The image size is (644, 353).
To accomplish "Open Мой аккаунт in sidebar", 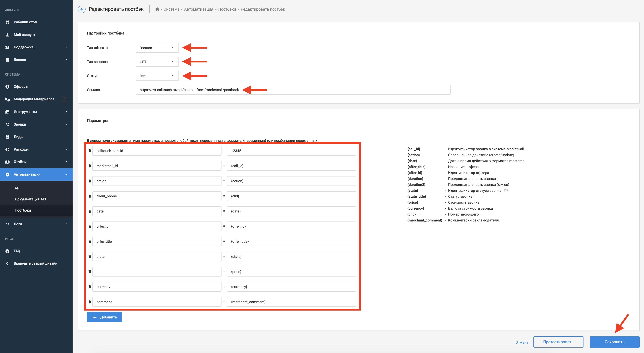I will coord(24,35).
